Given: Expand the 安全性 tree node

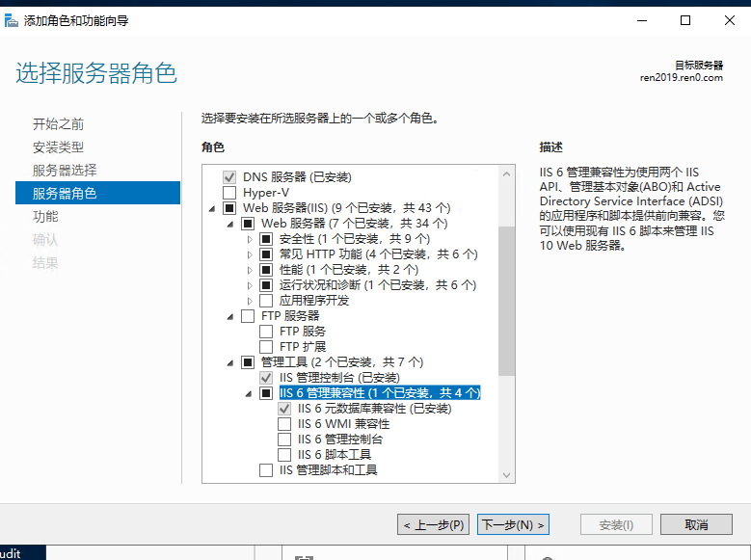Looking at the screenshot, I should pos(250,239).
